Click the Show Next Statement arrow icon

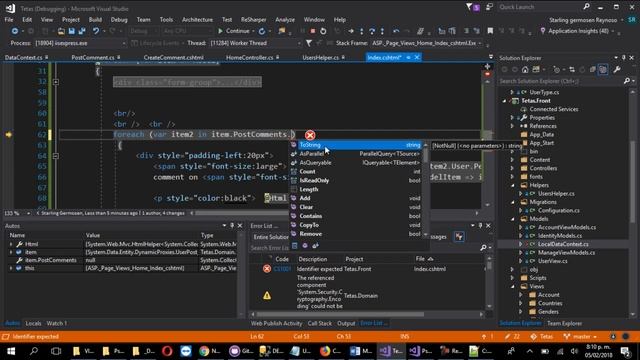351,31
